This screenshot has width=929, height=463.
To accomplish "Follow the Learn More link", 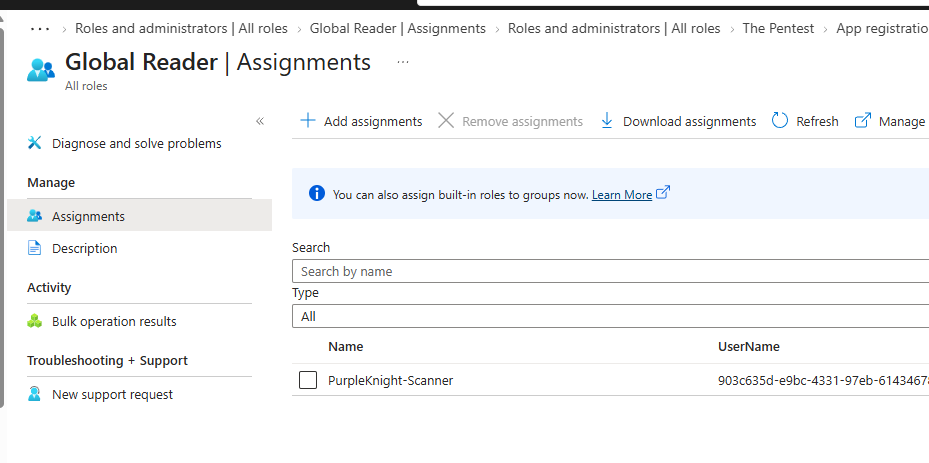I will pos(622,194).
